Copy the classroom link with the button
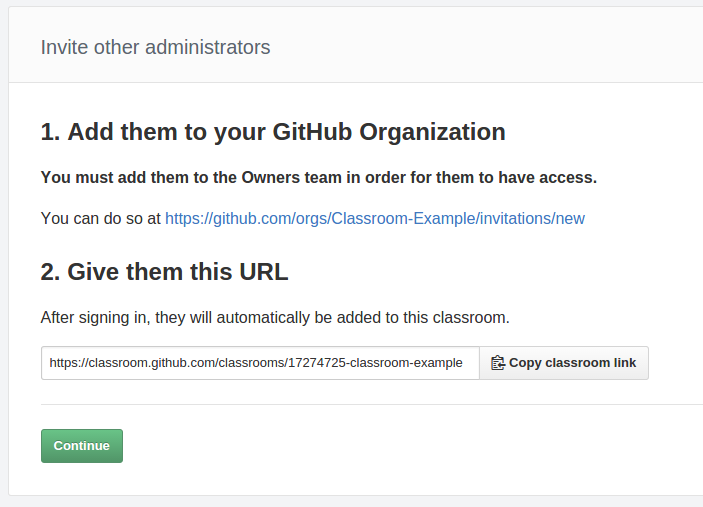The height and width of the screenshot is (507, 703). 564,363
